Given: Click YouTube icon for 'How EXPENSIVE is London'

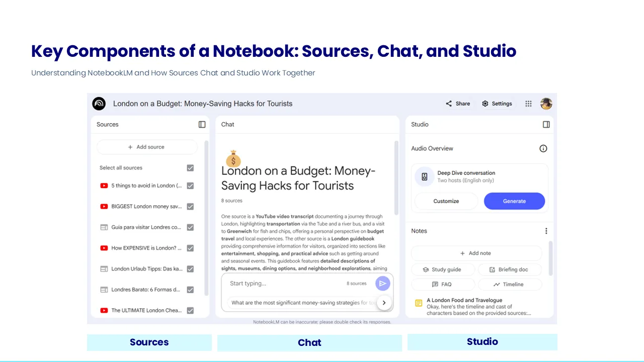Looking at the screenshot, I should [104, 248].
